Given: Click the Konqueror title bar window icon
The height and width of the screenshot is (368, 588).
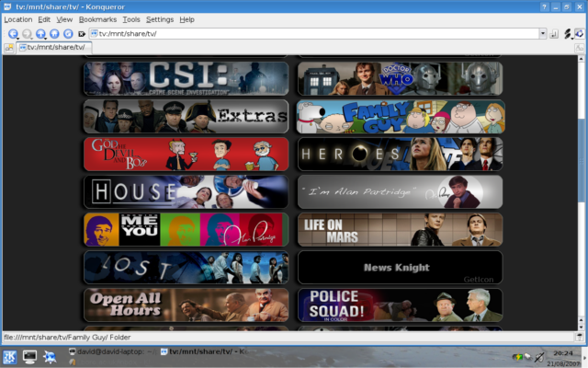Looking at the screenshot, I should click(7, 6).
